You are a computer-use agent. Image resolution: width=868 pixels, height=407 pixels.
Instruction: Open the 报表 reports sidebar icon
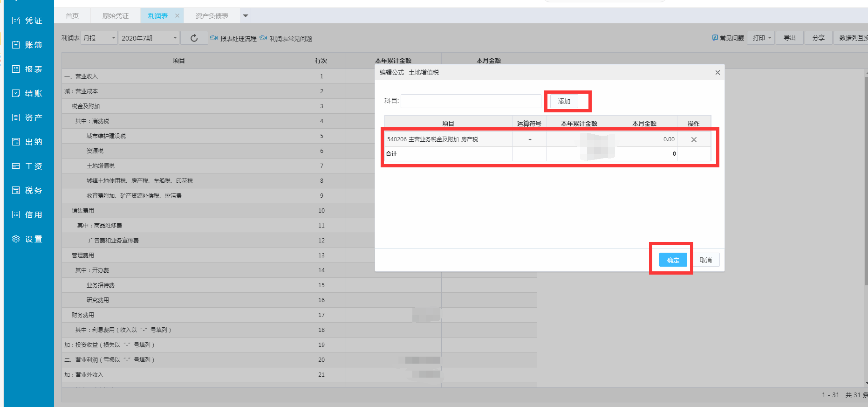(16, 69)
